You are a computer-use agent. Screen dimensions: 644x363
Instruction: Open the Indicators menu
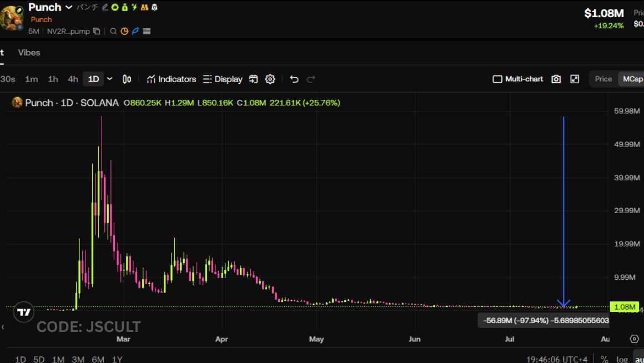(172, 79)
